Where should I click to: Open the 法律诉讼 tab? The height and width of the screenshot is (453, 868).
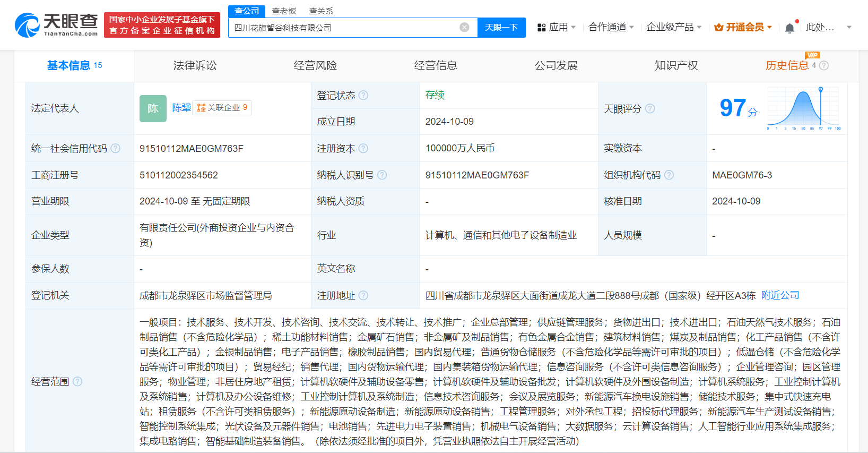coord(195,65)
